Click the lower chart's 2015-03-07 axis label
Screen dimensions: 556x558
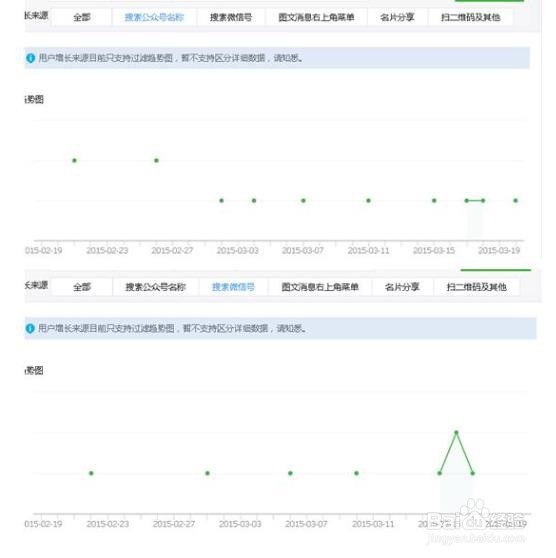(306, 524)
